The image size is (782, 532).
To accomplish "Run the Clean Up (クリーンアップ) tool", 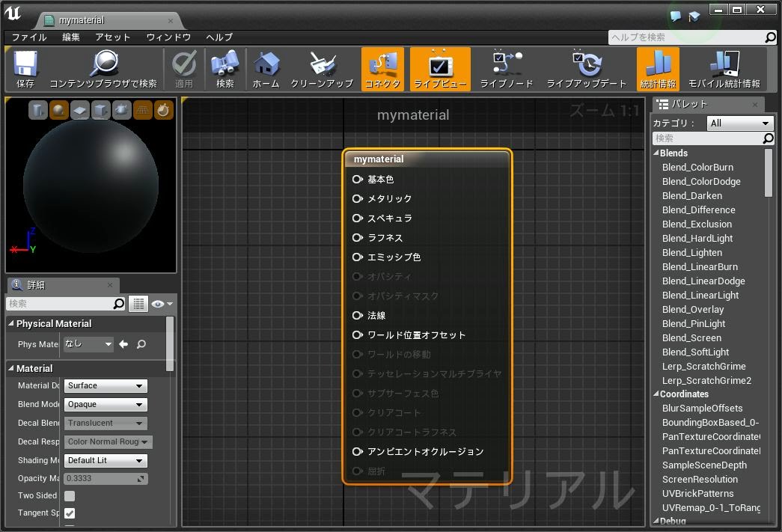I will 322,65.
